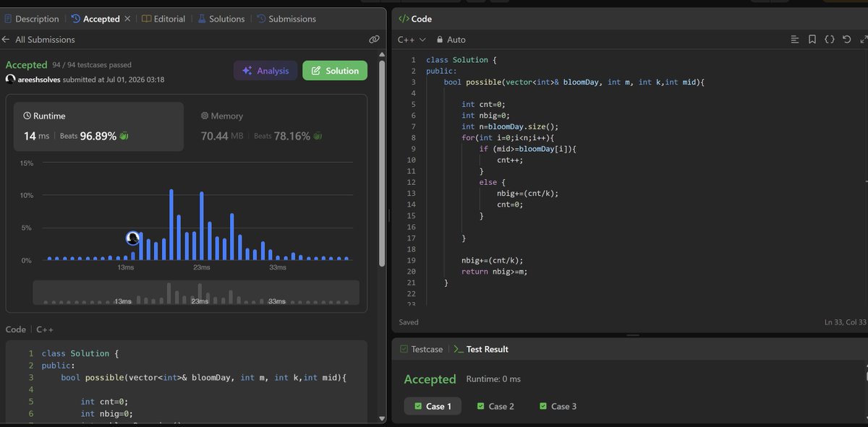Click the bookmark icon in code toolbar
This screenshot has height=427, width=868.
point(812,40)
